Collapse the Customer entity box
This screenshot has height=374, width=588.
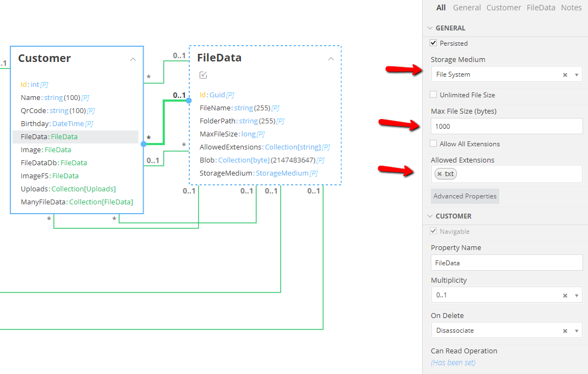(x=133, y=59)
